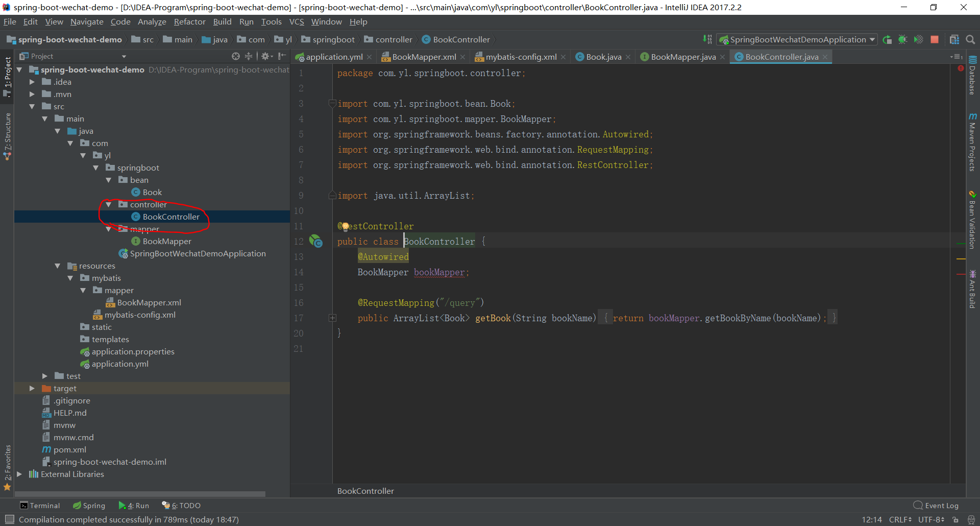Expand the test folder

click(44, 376)
